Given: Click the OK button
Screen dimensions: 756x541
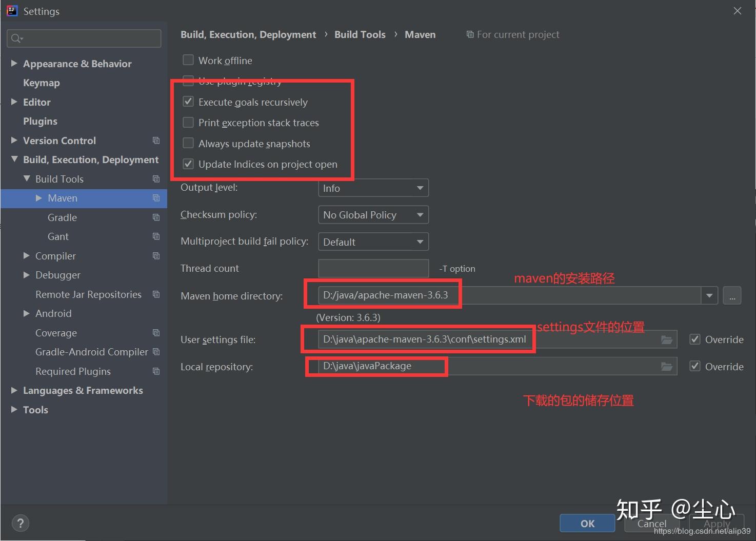Looking at the screenshot, I should click(x=587, y=524).
